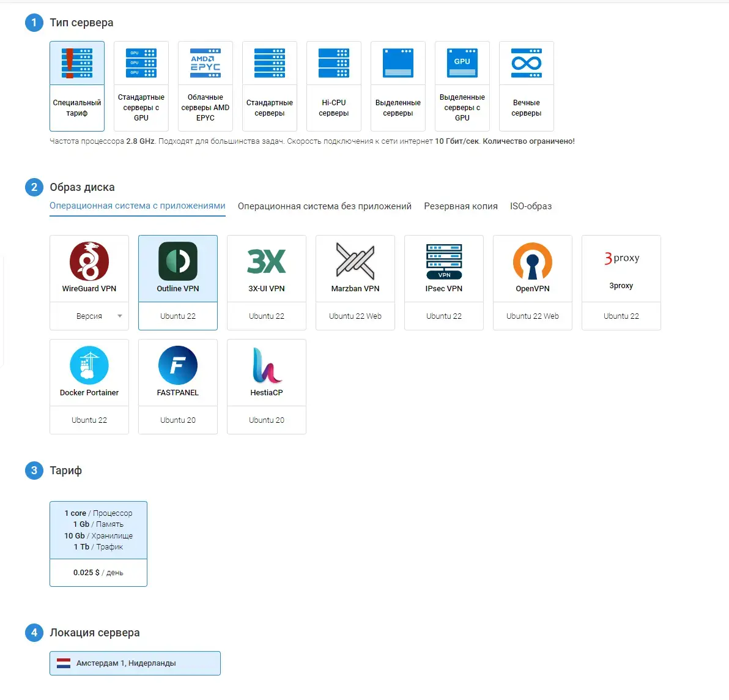Select the HestiaCP logo

267,365
